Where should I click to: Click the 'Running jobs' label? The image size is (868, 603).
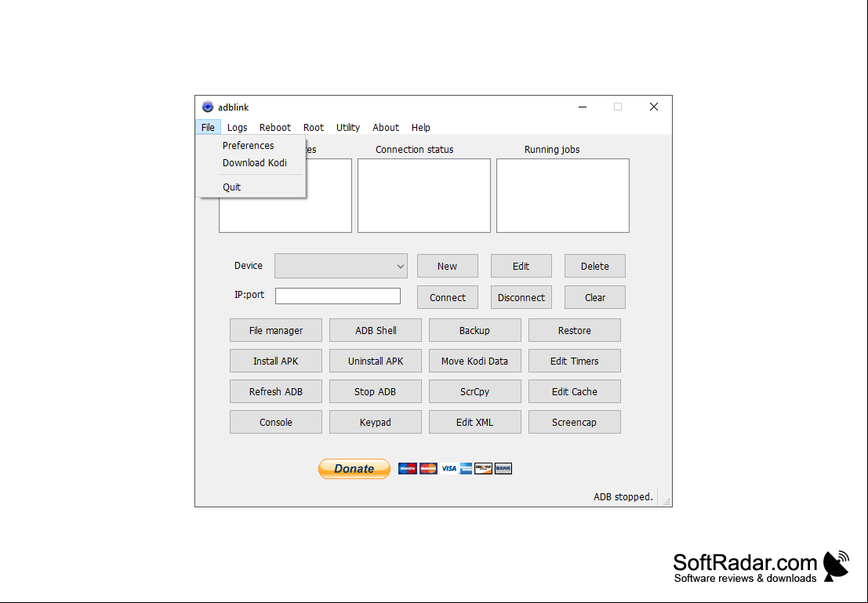click(552, 150)
